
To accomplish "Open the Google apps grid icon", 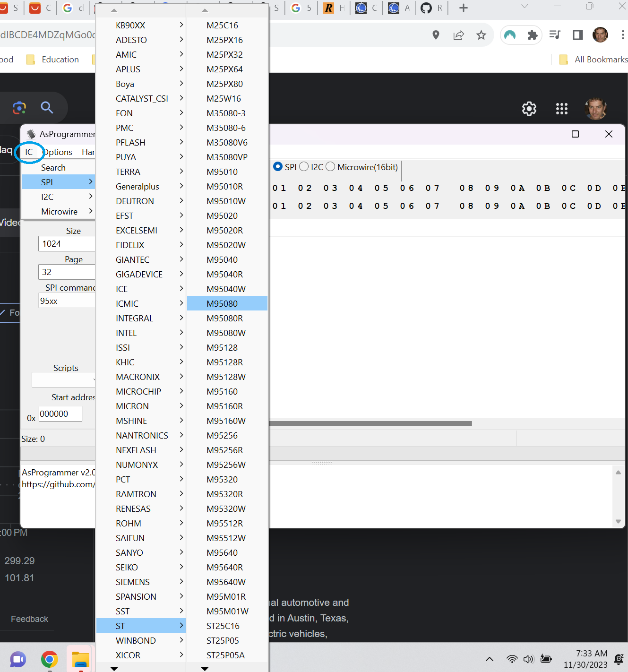I will coord(561,109).
